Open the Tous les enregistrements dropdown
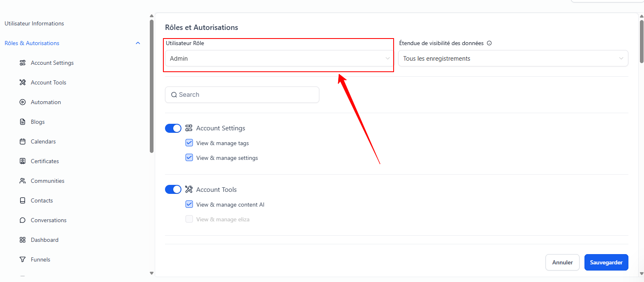 coord(513,59)
